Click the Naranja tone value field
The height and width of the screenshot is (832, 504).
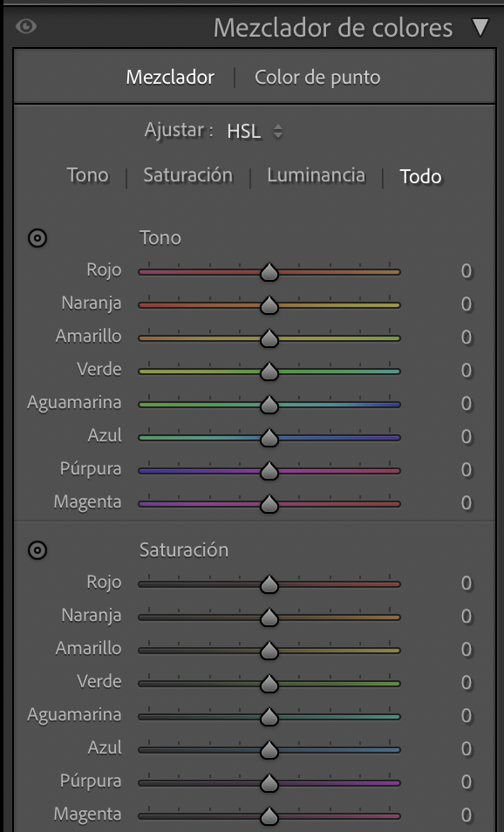pos(467,304)
